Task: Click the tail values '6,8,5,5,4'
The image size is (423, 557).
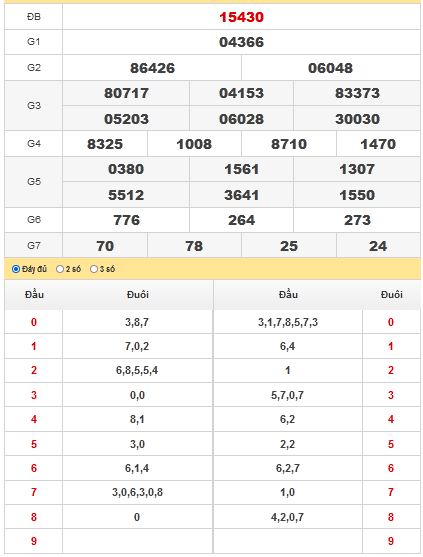Action: coord(137,371)
